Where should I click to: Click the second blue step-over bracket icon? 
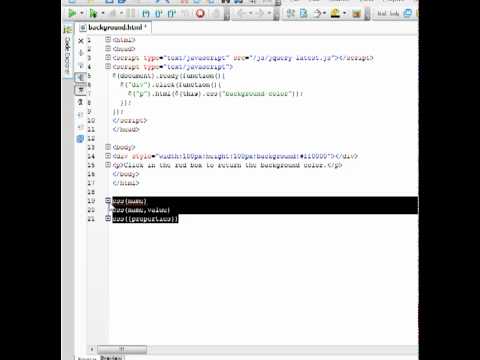(x=159, y=13)
